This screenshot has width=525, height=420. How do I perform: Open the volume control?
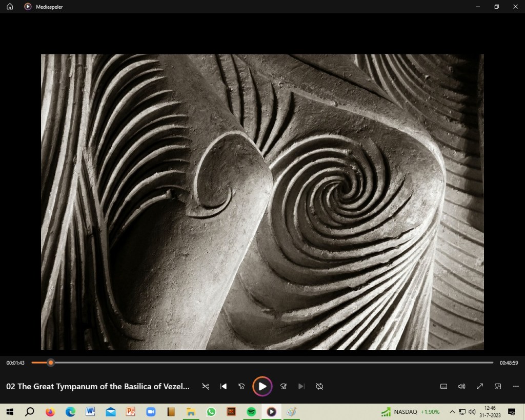pyautogui.click(x=462, y=386)
